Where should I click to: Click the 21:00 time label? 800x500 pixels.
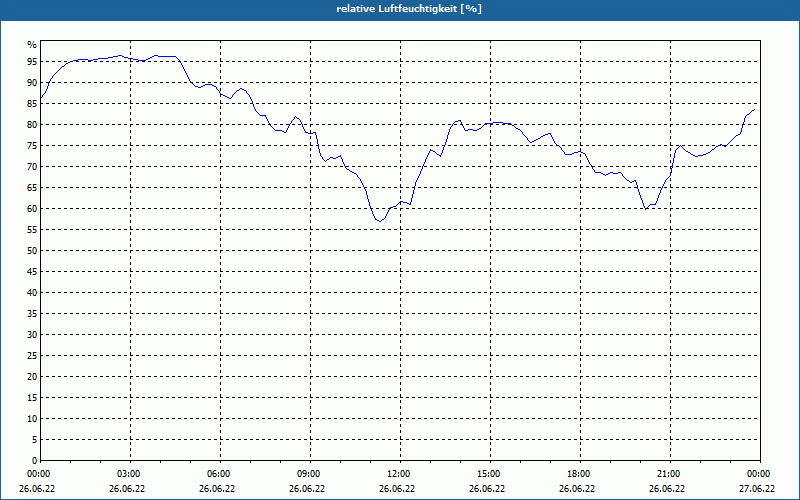(670, 474)
